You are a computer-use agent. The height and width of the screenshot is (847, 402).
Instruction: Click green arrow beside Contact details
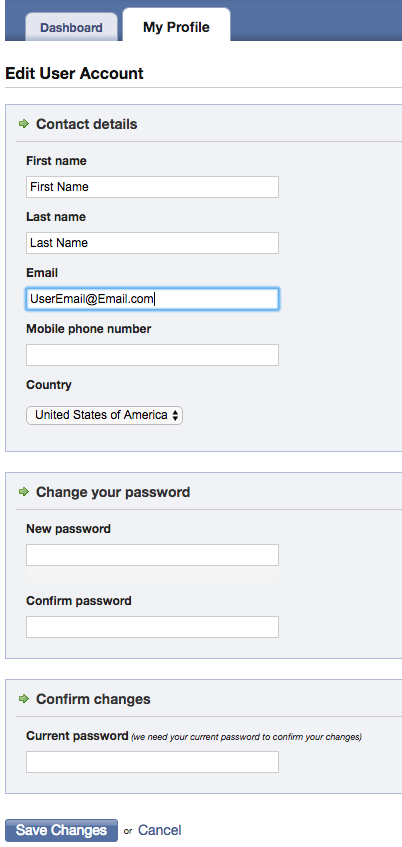23,124
